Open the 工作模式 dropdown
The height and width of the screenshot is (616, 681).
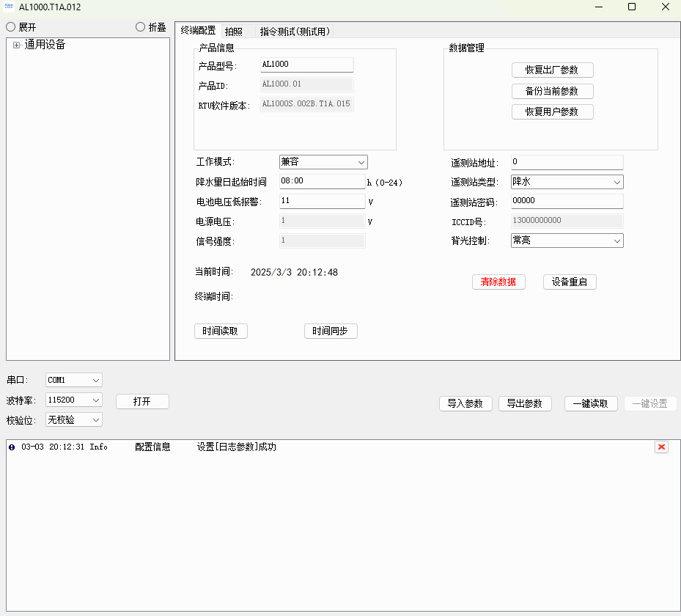[323, 162]
